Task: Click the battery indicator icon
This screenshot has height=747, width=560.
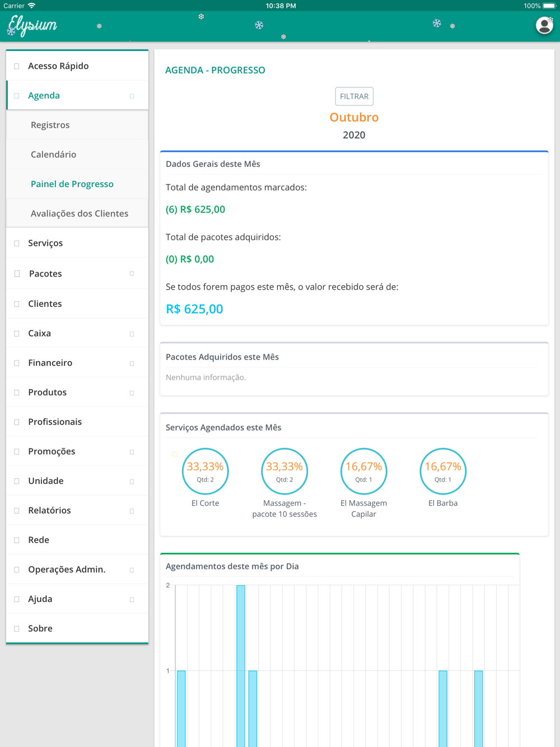Action: coord(549,6)
